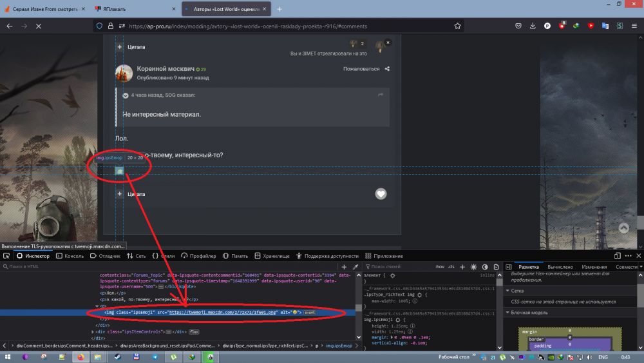Click the heart reaction button
This screenshot has height=363, width=644.
click(381, 193)
